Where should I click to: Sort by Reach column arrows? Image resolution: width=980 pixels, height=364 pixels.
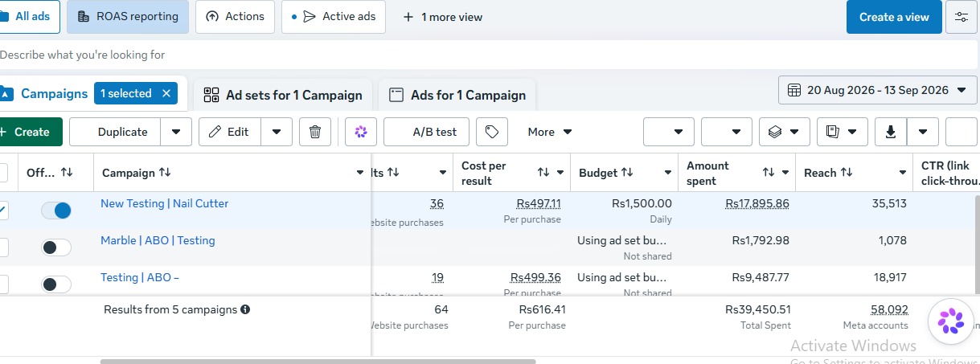[847, 173]
